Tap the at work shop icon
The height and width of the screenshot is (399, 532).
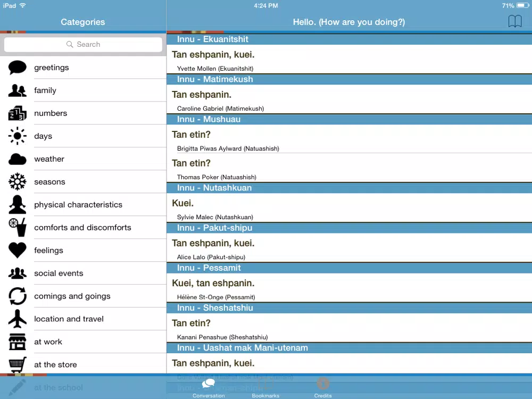[x=18, y=342]
